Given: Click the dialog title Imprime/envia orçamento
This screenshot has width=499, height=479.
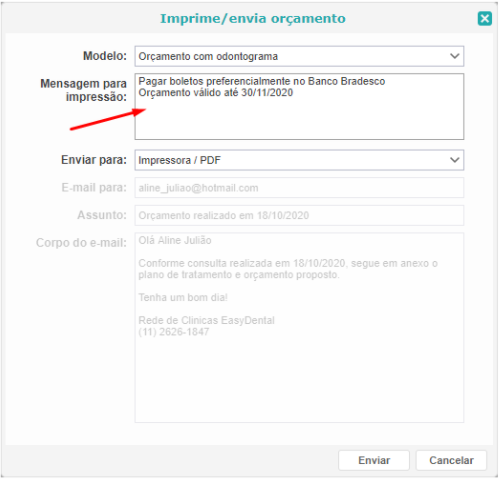Looking at the screenshot, I should pos(253,19).
